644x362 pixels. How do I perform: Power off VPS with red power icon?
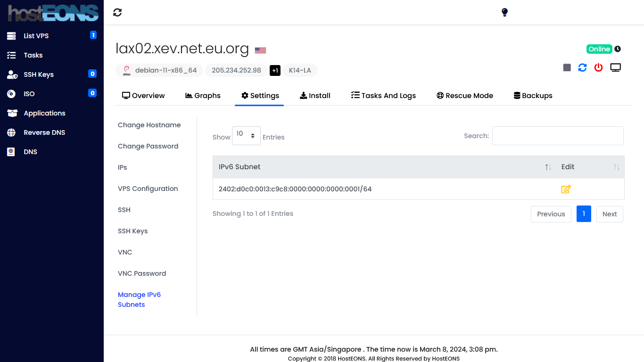click(598, 67)
